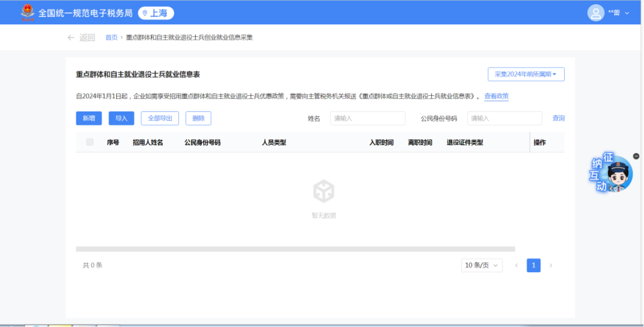Select page 1 in pagination
Screen dimensions: 644x327
coord(534,266)
